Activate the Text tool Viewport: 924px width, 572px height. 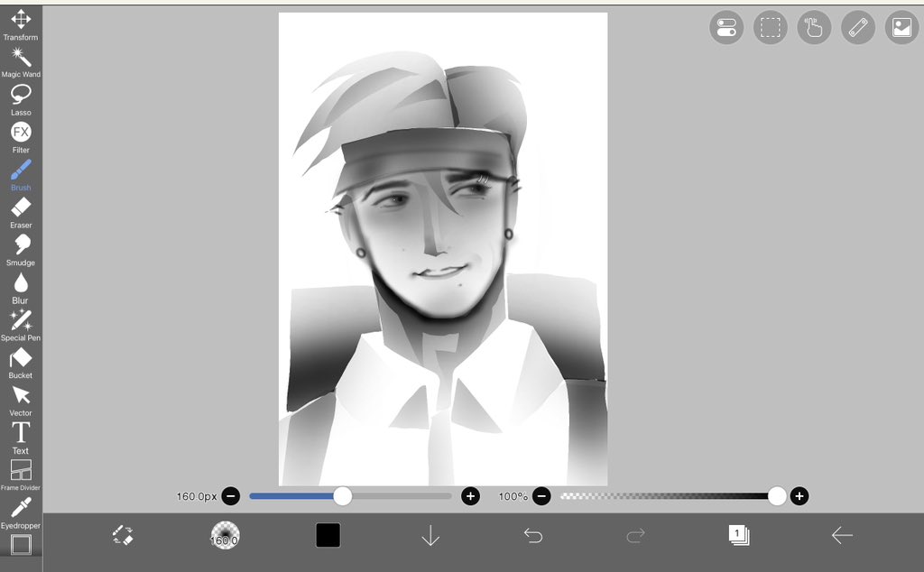pos(21,438)
